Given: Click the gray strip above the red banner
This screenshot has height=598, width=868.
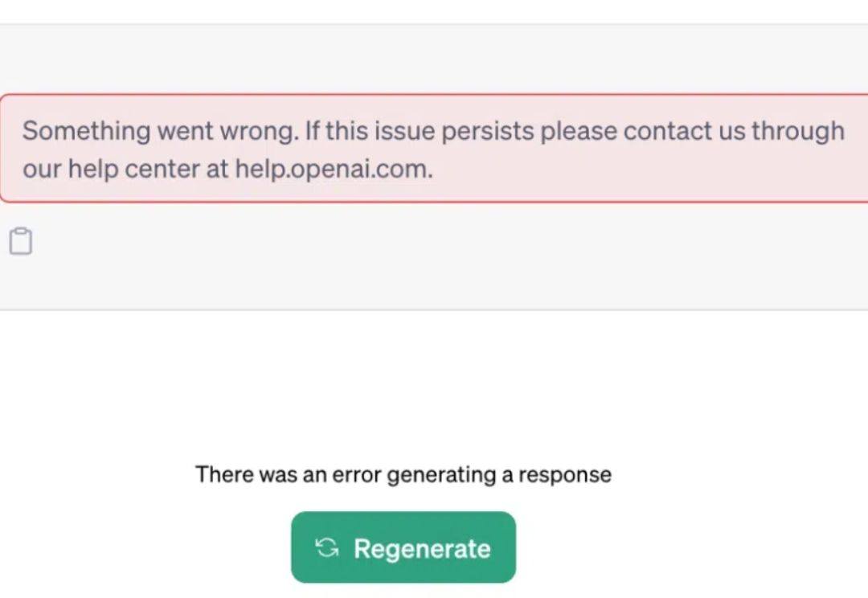Looking at the screenshot, I should click(434, 58).
